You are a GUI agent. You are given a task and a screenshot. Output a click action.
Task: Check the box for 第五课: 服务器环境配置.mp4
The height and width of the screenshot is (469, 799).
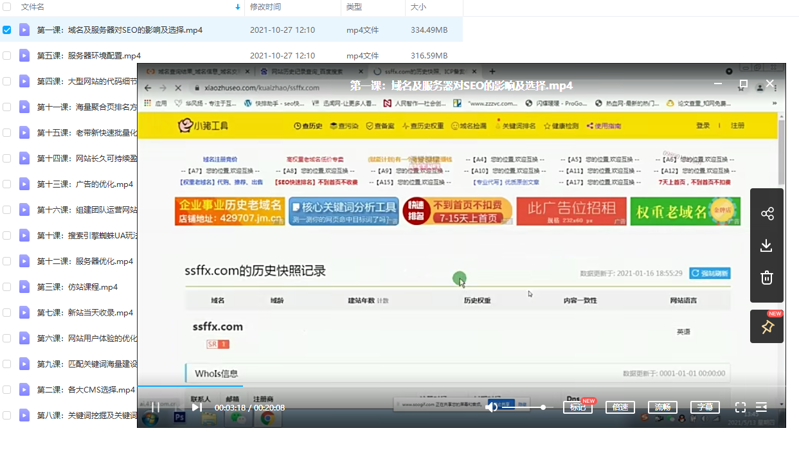[x=7, y=55]
